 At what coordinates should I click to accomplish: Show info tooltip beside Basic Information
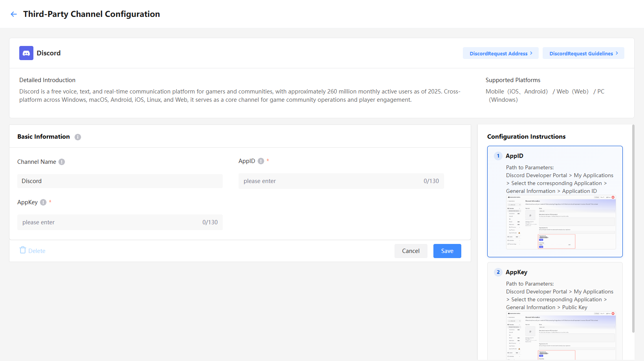[x=78, y=137]
